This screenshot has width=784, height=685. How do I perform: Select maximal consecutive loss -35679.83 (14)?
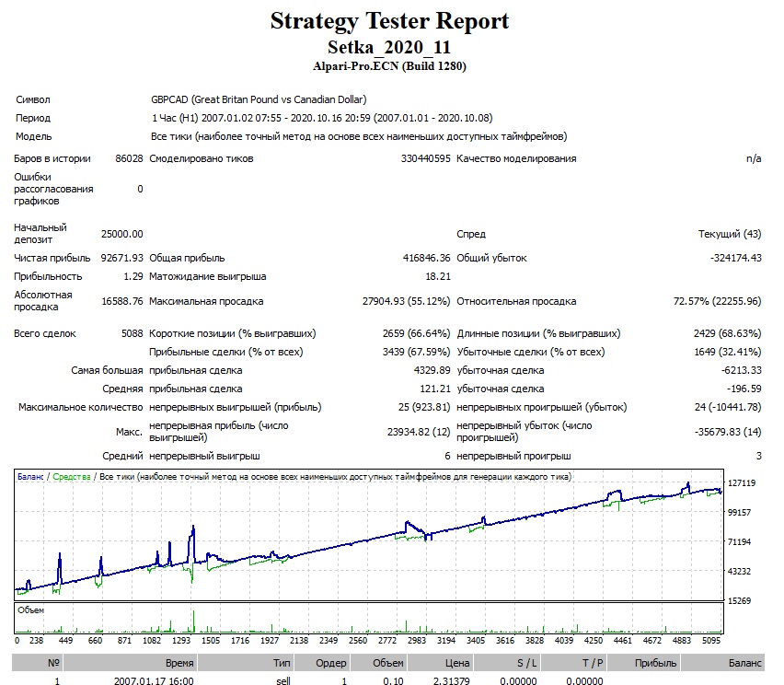point(728,432)
